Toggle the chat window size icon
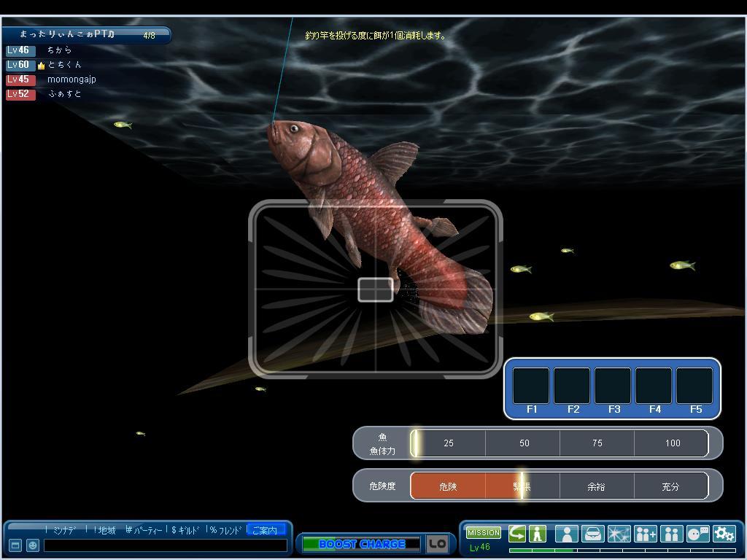Viewport: 747px width, 560px height. (x=15, y=545)
